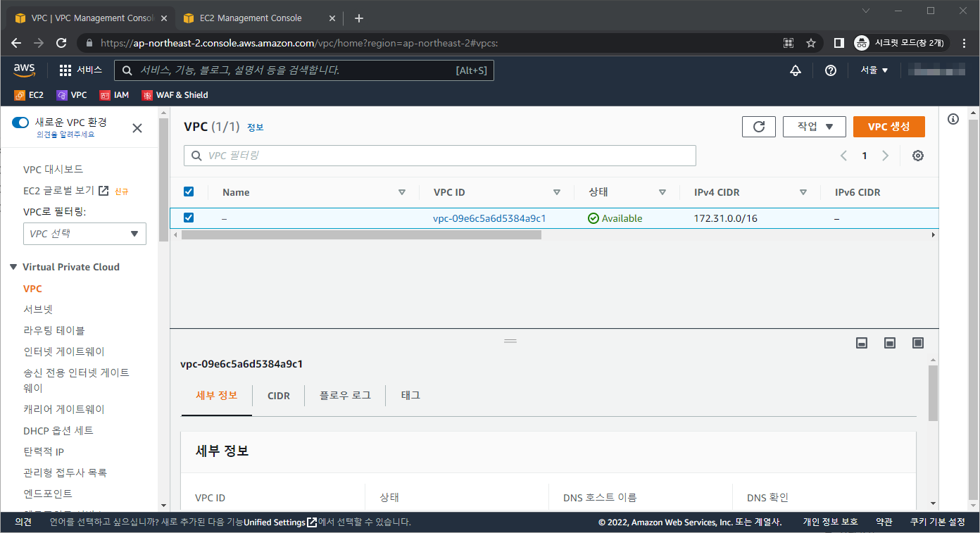Set details panel to half height
Image resolution: width=980 pixels, height=533 pixels.
click(x=890, y=343)
